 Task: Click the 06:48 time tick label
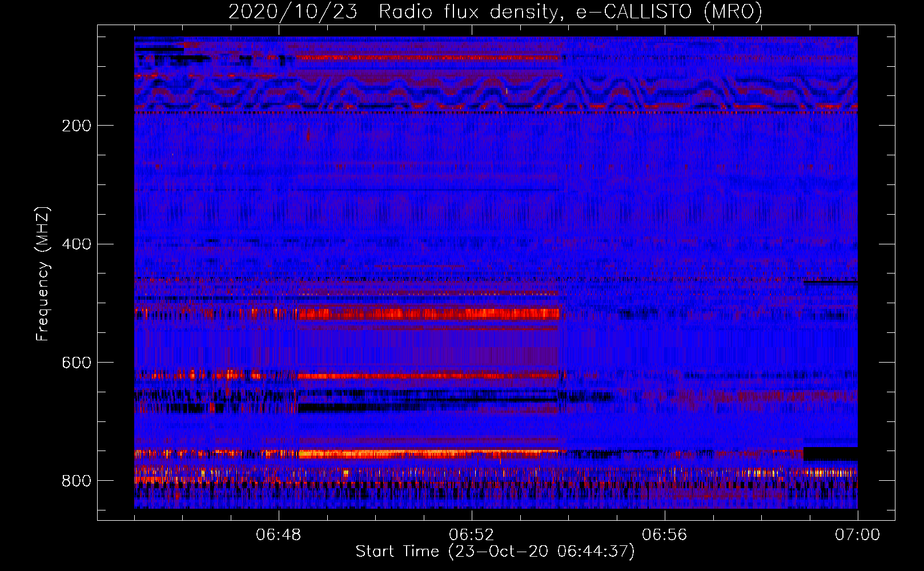click(x=279, y=535)
